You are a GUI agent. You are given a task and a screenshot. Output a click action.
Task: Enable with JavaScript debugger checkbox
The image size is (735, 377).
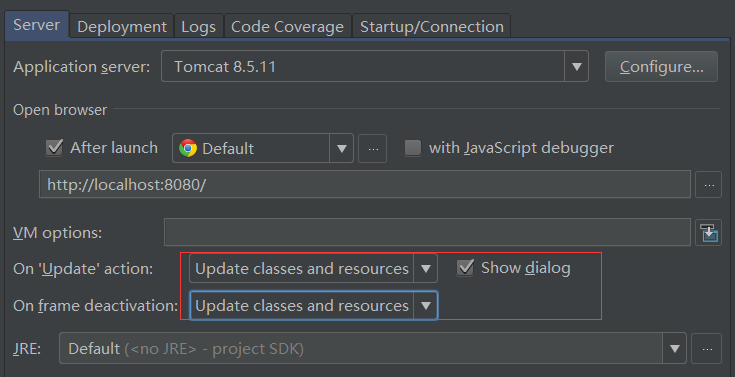coord(413,148)
